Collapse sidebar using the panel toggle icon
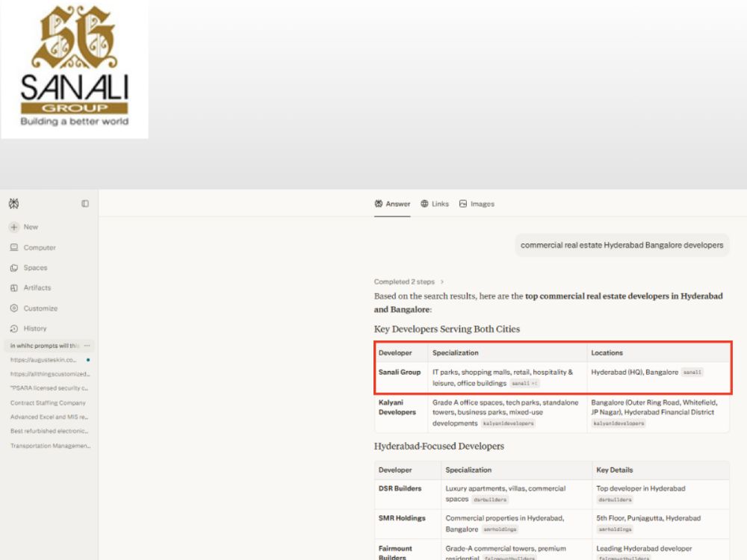The image size is (747, 560). (85, 204)
